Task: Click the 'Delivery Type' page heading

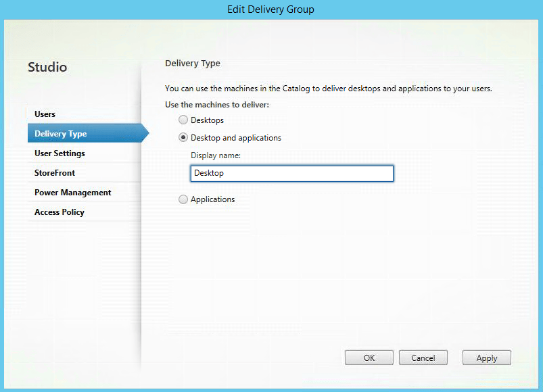Action: point(193,64)
